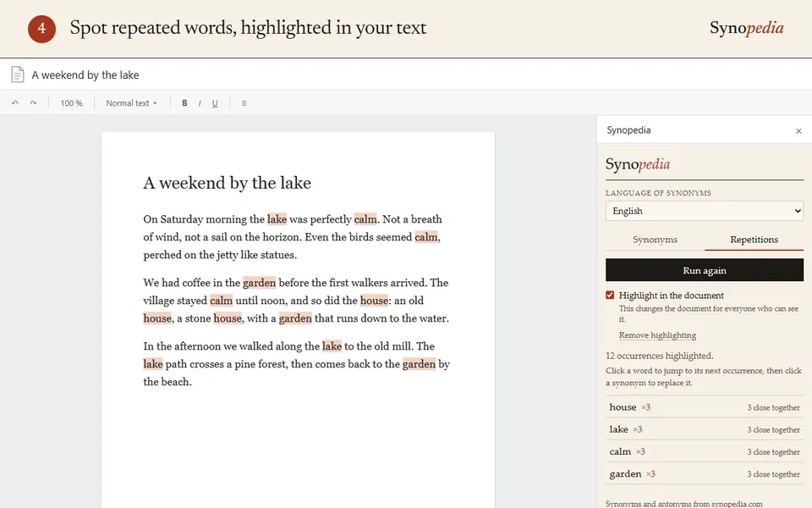The height and width of the screenshot is (508, 812).
Task: Redo the last edit
Action: (x=33, y=103)
